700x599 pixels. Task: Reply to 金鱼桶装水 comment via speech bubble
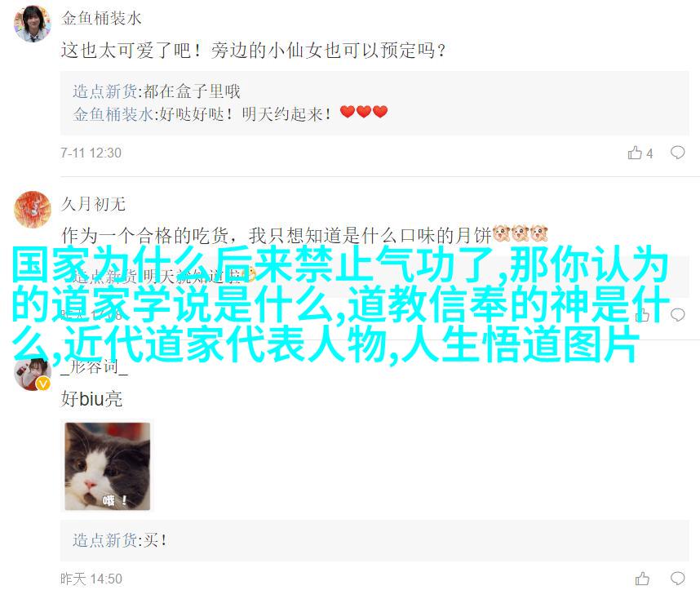[677, 153]
